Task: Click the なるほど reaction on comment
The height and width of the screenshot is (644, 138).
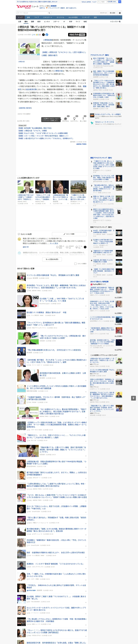Action: 70,247
